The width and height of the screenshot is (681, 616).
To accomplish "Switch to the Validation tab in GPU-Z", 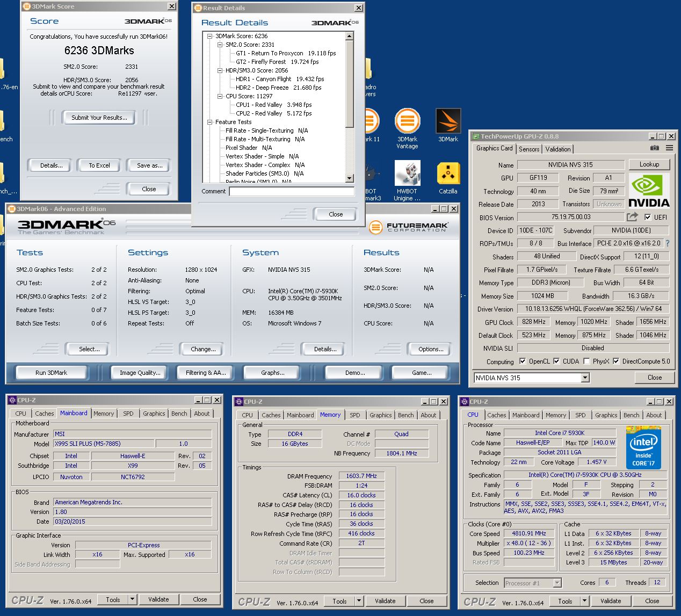I will coord(558,149).
